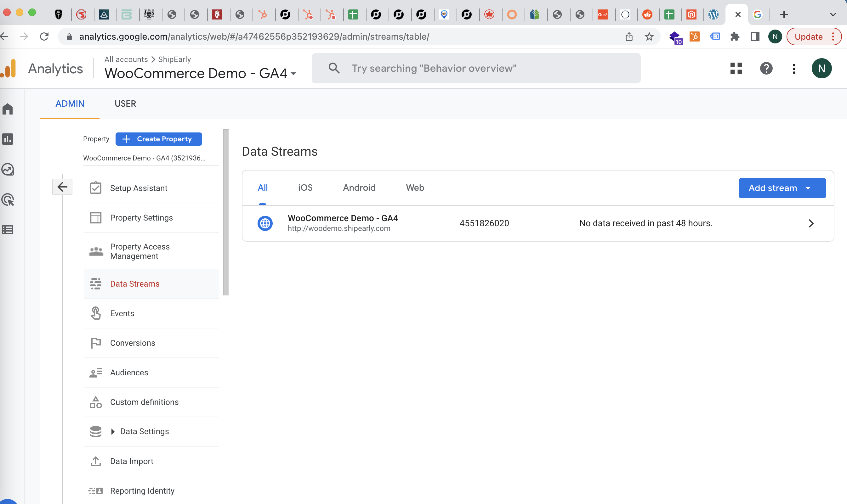Open the Conversions settings page
Image resolution: width=847 pixels, height=504 pixels.
click(x=151, y=343)
